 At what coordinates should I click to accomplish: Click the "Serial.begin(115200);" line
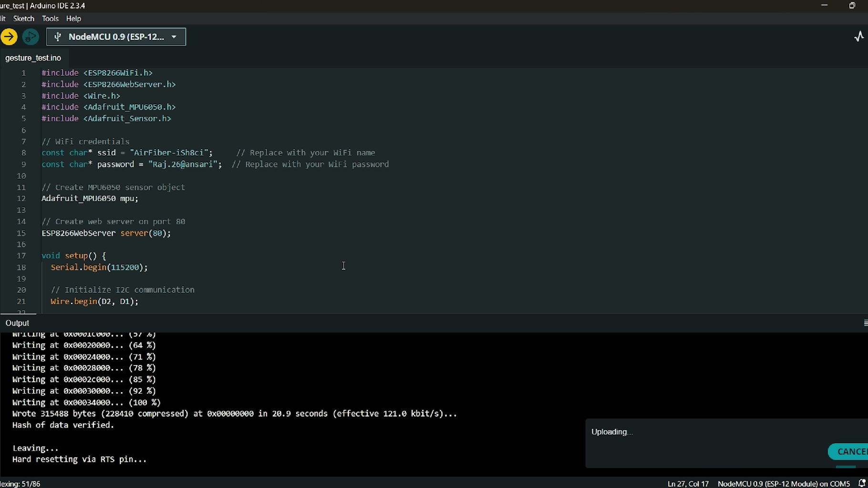click(99, 267)
